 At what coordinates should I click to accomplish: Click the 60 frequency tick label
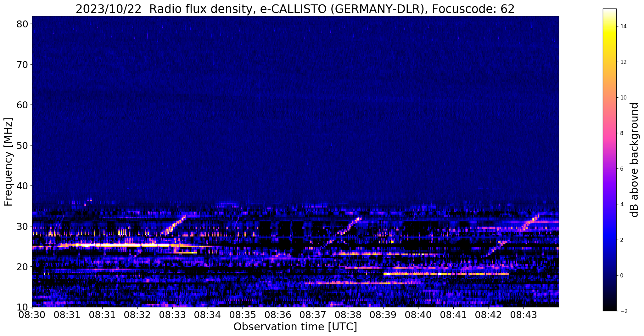23,105
